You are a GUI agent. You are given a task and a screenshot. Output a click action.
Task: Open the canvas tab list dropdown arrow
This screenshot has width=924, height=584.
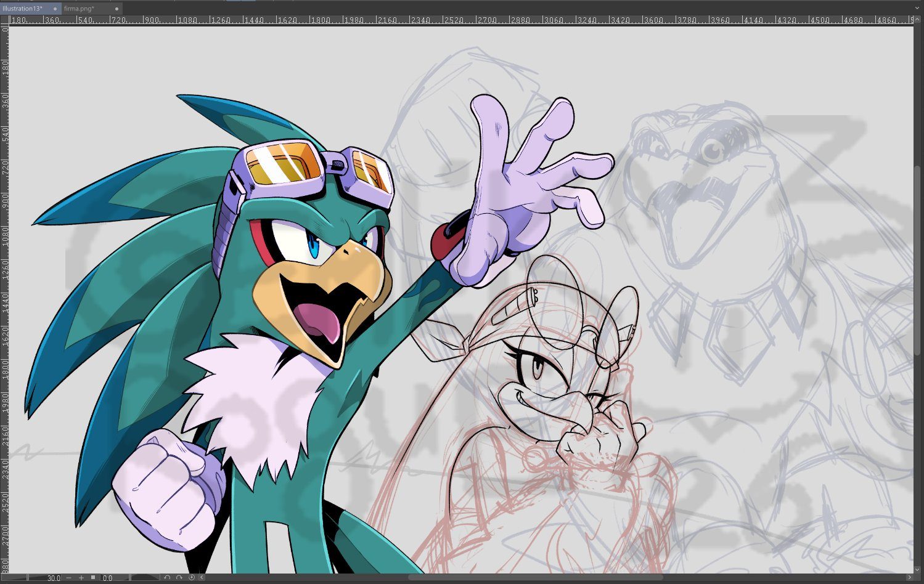(917, 9)
